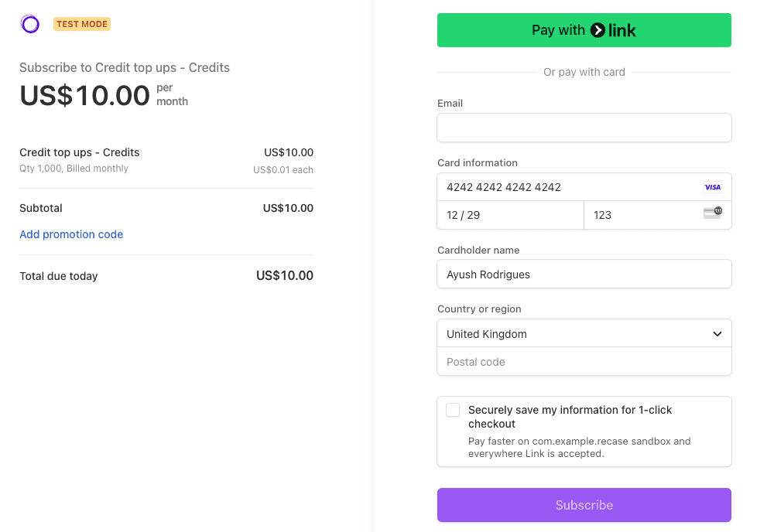Focus the Email input field
This screenshot has height=532, width=767.
(x=584, y=128)
